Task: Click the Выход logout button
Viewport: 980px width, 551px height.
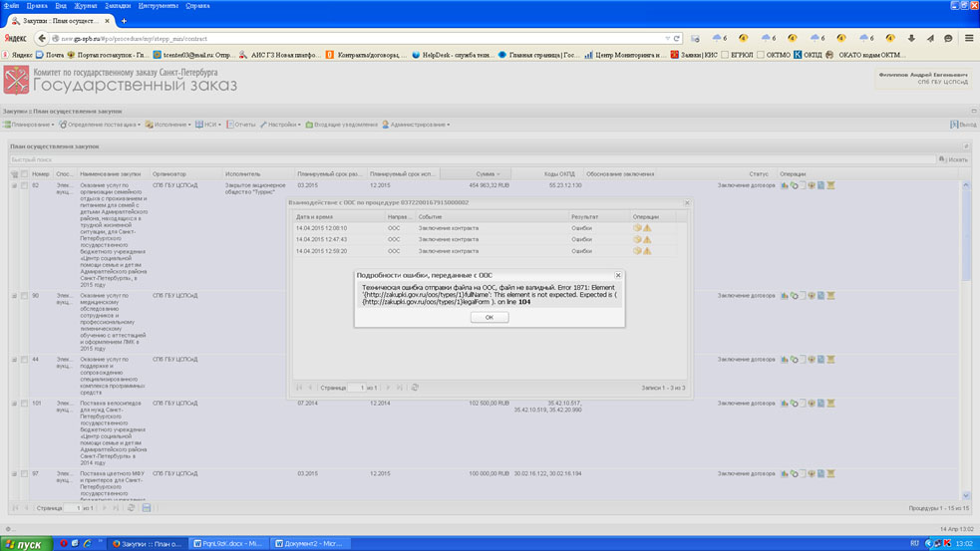Action: click(x=963, y=125)
